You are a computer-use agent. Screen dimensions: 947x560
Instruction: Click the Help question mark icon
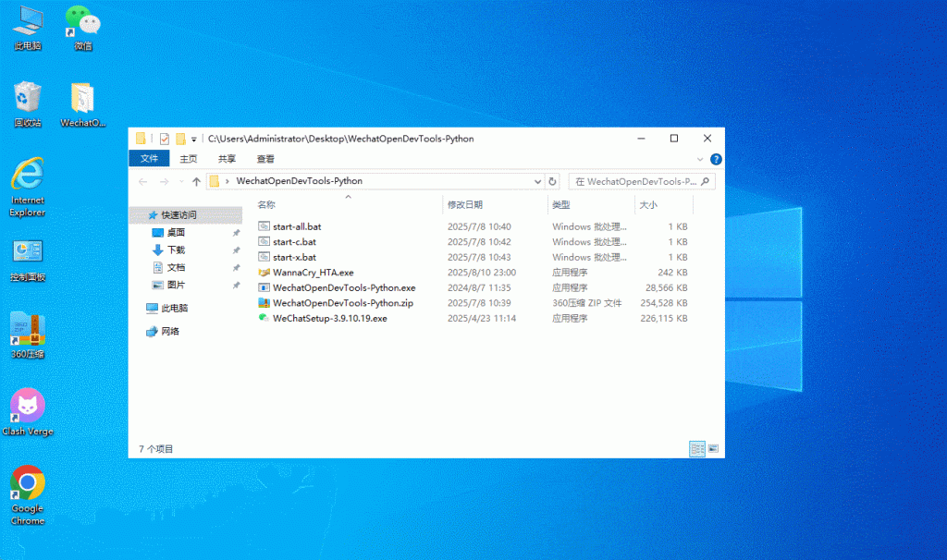tap(716, 159)
